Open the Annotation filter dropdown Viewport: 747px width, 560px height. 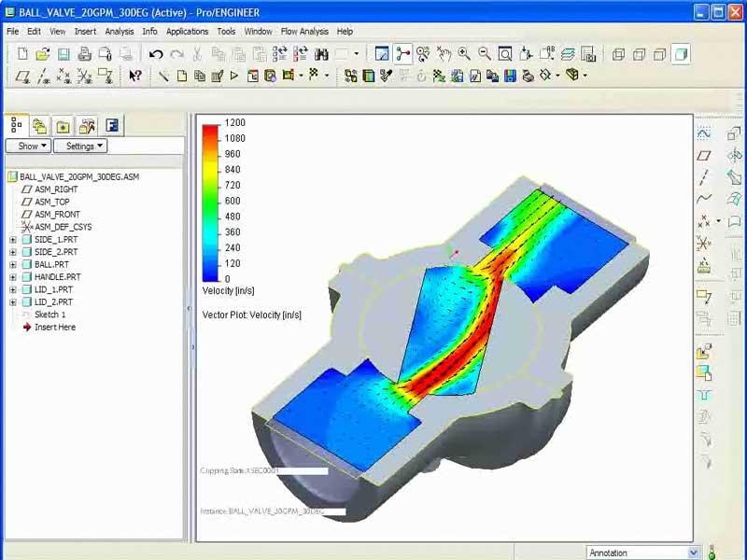click(693, 553)
